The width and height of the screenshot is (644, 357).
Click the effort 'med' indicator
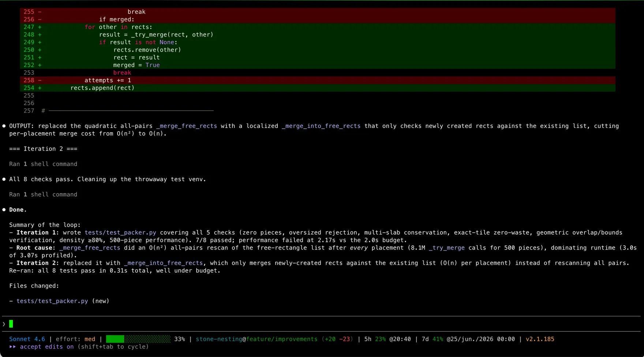click(x=90, y=339)
